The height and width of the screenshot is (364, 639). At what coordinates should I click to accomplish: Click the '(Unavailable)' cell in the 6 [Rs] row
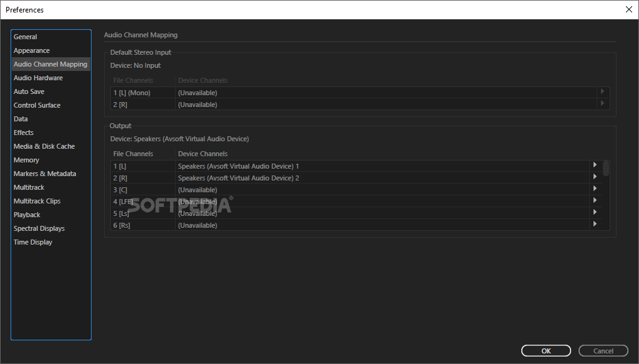[x=382, y=225]
